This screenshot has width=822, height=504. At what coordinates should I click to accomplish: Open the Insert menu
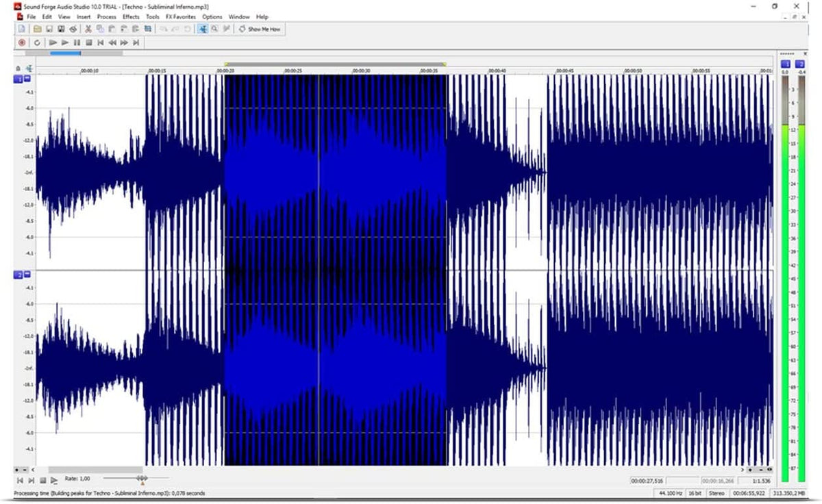[84, 16]
